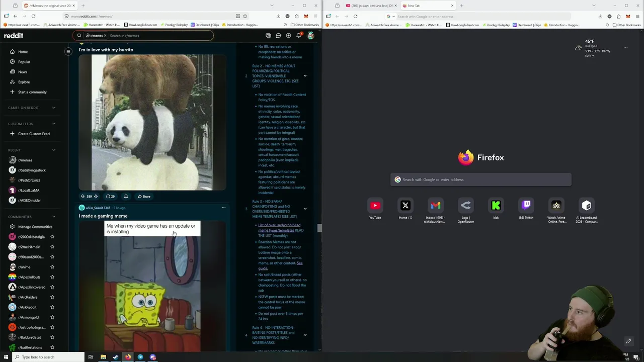Open kick shortcut tile
The height and width of the screenshot is (362, 644).
pos(496,209)
